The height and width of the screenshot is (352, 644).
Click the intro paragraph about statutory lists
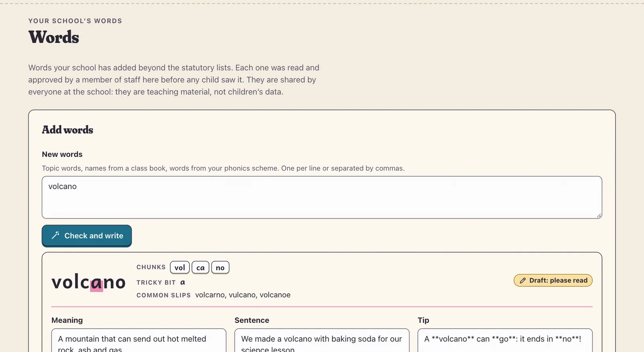coord(174,80)
